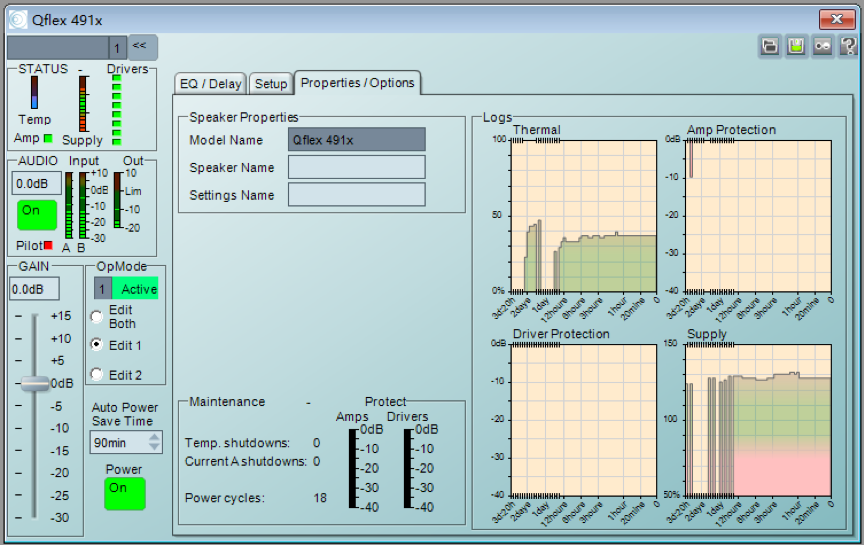Viewport: 864px width, 545px height.
Task: Click the Supply status meter
Action: pos(83,104)
